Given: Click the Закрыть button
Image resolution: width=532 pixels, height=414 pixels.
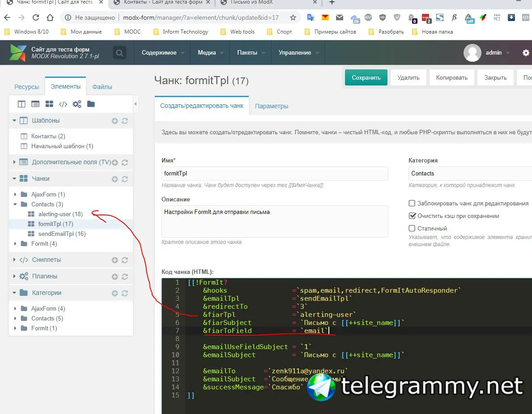Looking at the screenshot, I should click(495, 78).
